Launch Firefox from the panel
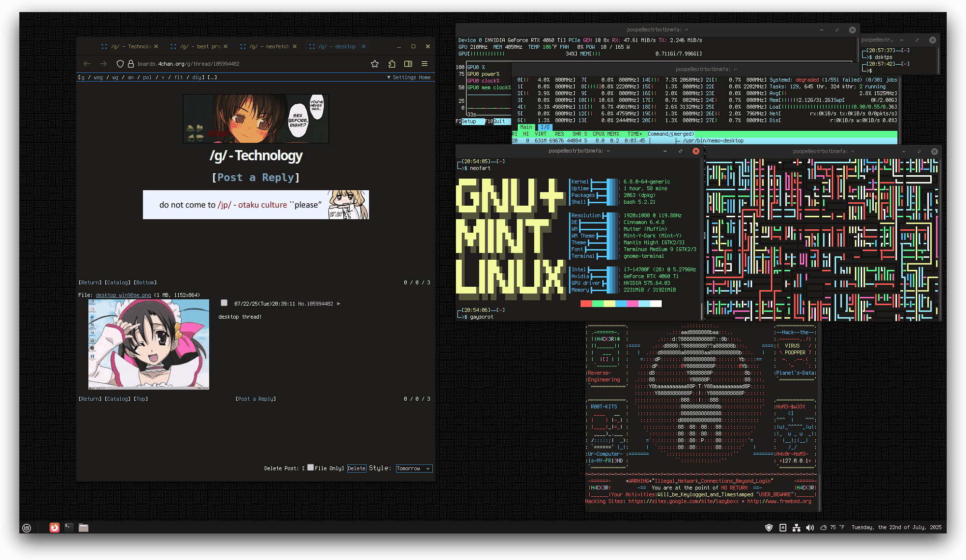The image size is (966, 560). [55, 528]
